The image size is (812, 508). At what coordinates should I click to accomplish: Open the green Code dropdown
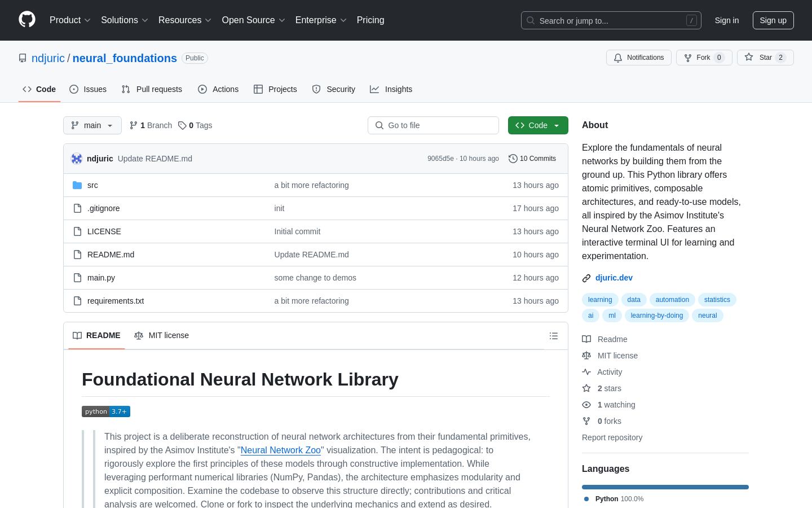(x=538, y=125)
